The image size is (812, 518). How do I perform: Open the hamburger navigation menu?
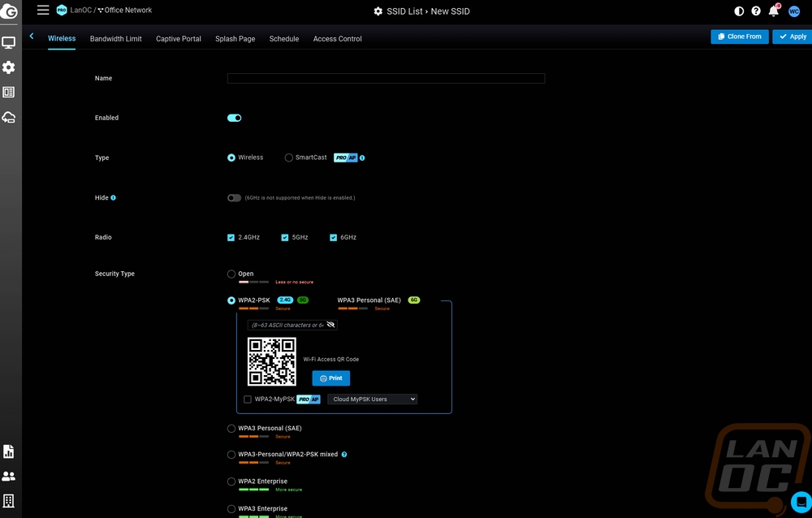[43, 11]
